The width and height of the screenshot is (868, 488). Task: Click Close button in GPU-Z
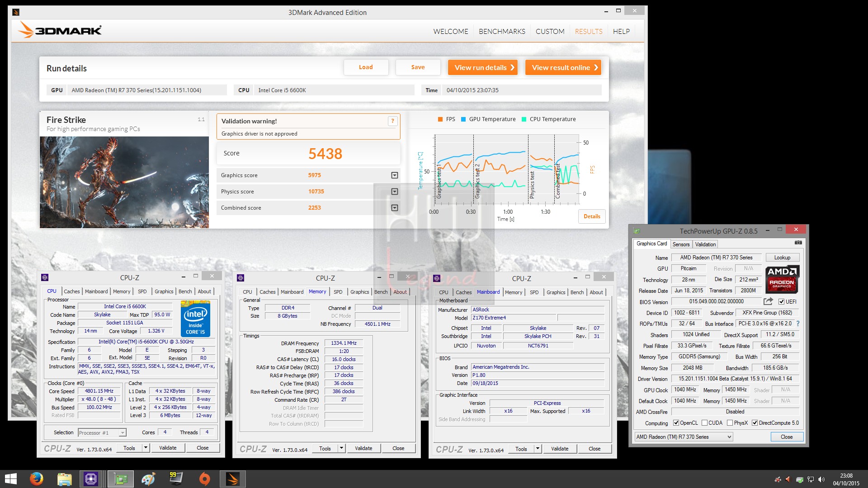point(787,437)
